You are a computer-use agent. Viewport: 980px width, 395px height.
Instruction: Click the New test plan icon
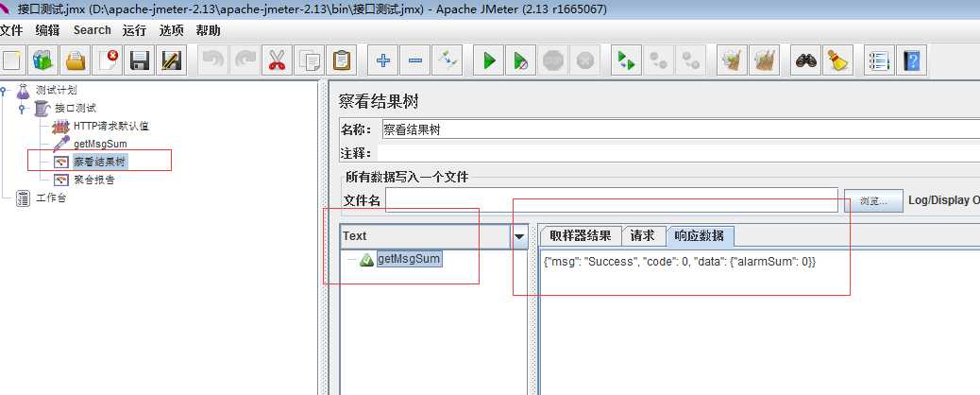[12, 60]
